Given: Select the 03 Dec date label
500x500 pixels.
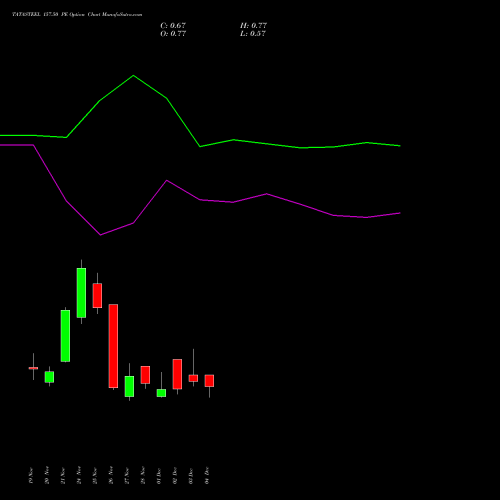Looking at the screenshot, I should [x=191, y=476].
